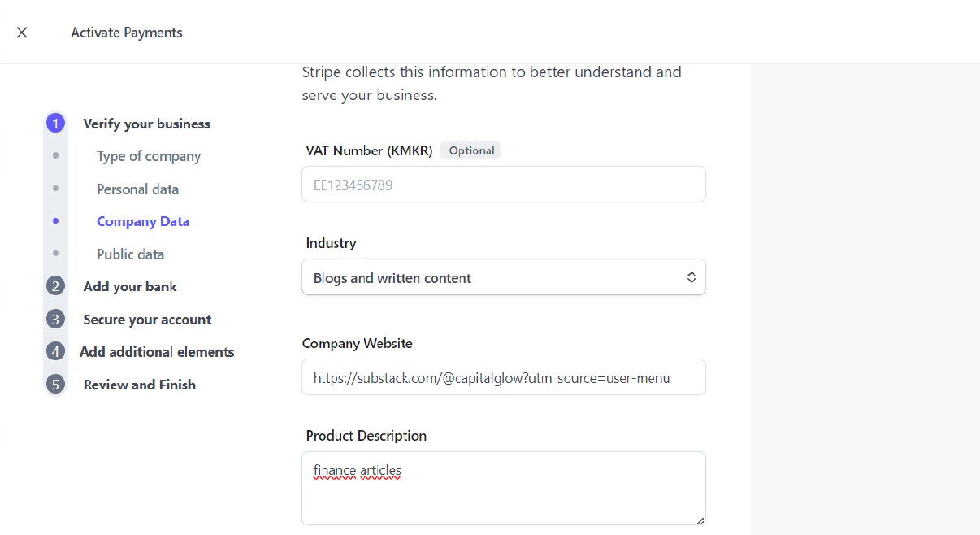Select Company Data in sidebar
Screen dimensions: 980x535
pos(143,221)
